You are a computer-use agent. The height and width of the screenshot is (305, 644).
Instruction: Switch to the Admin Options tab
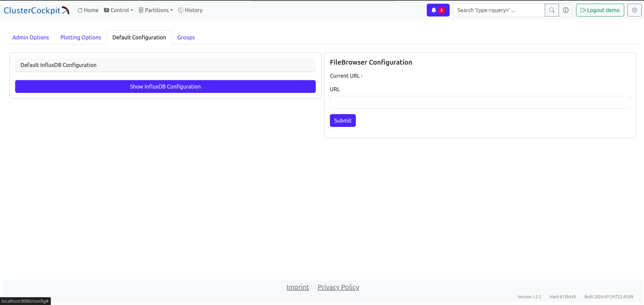31,37
